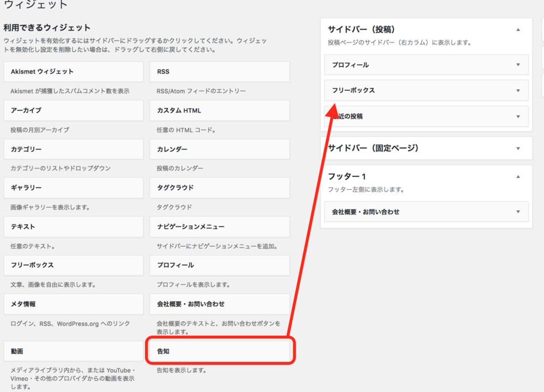
Task: Collapse the フッター１ panel arrow
Action: (518, 176)
